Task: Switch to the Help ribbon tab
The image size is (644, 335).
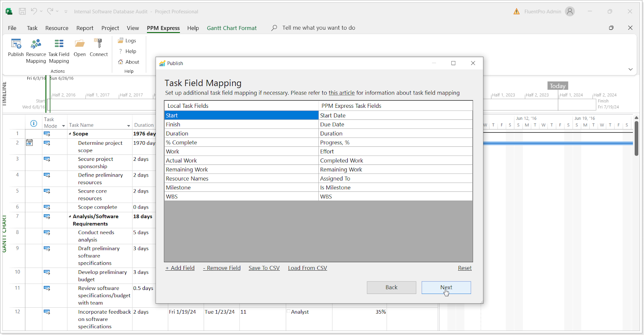Action: point(193,28)
